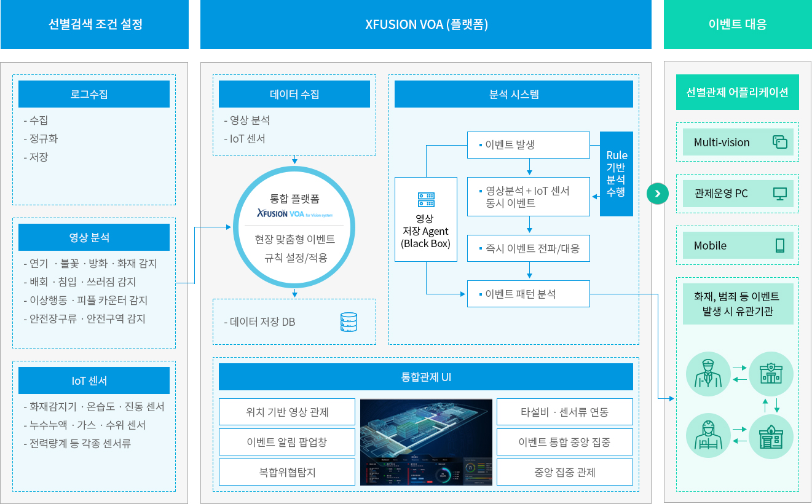Click the 로그수집 section title
812x504 pixels.
pyautogui.click(x=94, y=94)
